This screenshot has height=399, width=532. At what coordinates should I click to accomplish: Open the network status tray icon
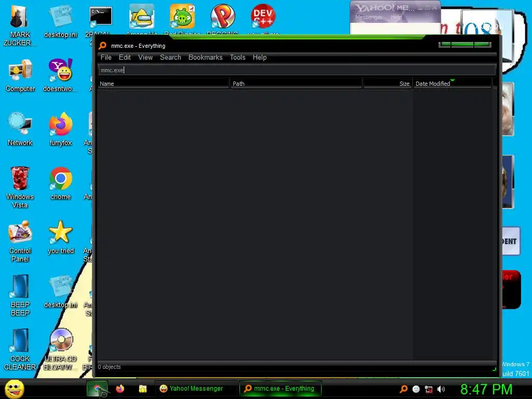tap(429, 390)
